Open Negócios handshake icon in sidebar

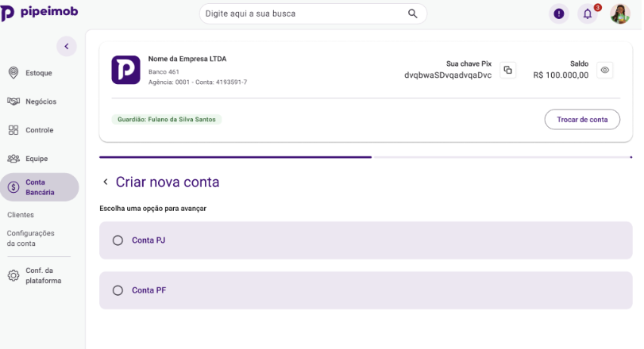13,102
